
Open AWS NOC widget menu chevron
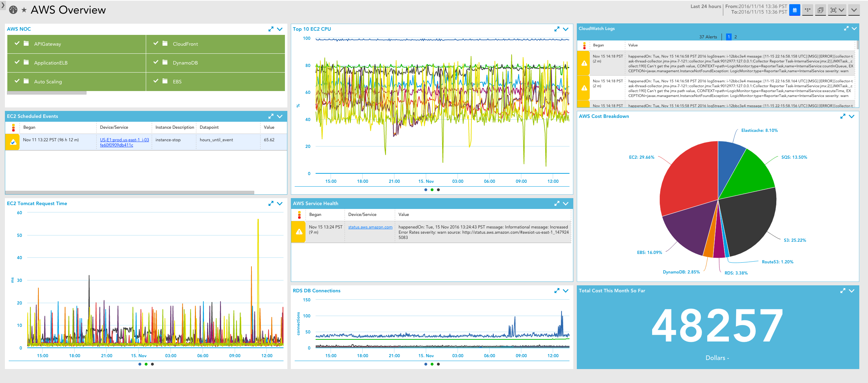(280, 29)
